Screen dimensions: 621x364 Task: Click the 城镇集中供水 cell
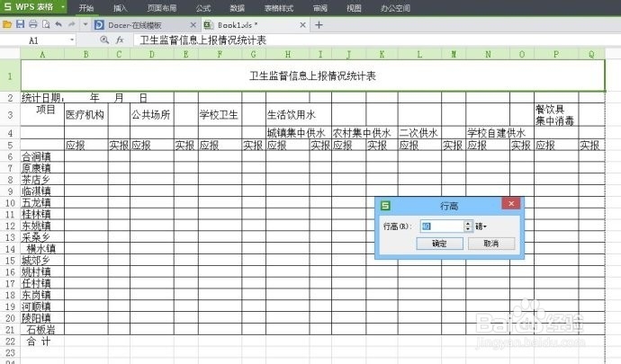(x=288, y=133)
